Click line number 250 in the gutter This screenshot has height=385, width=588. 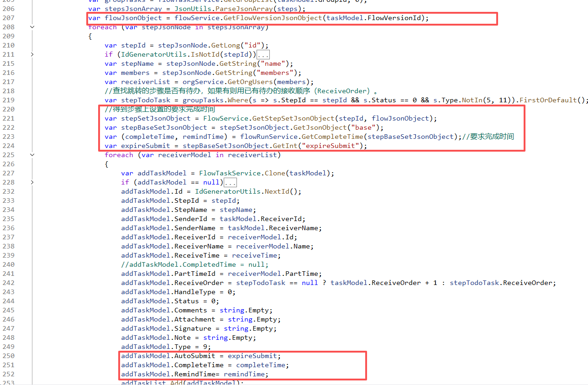(x=9, y=356)
